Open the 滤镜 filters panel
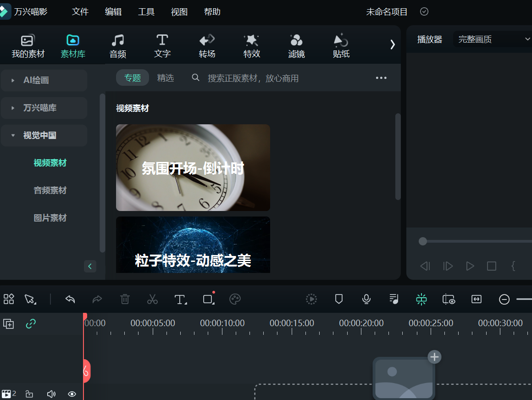 coord(296,45)
